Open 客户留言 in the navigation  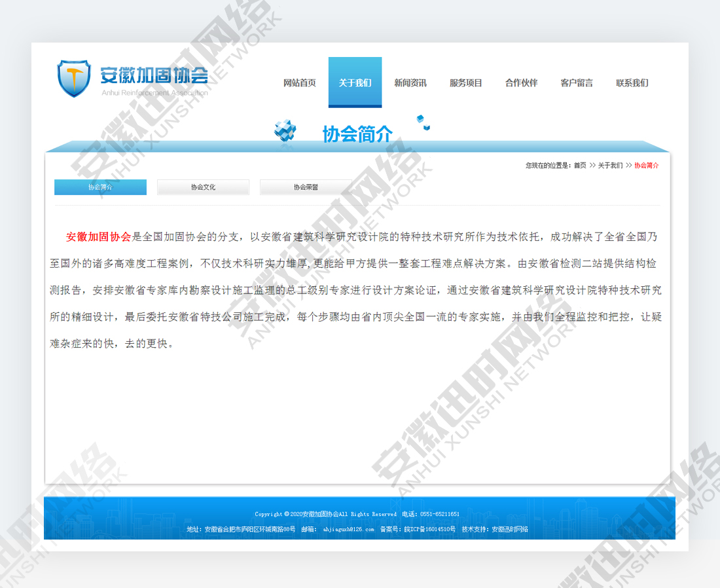(577, 83)
